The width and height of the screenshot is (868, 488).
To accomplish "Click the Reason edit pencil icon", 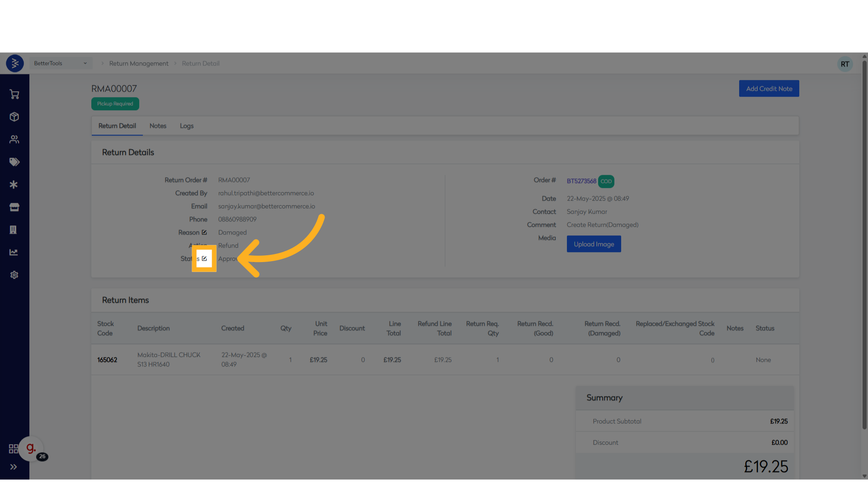I will pos(204,232).
